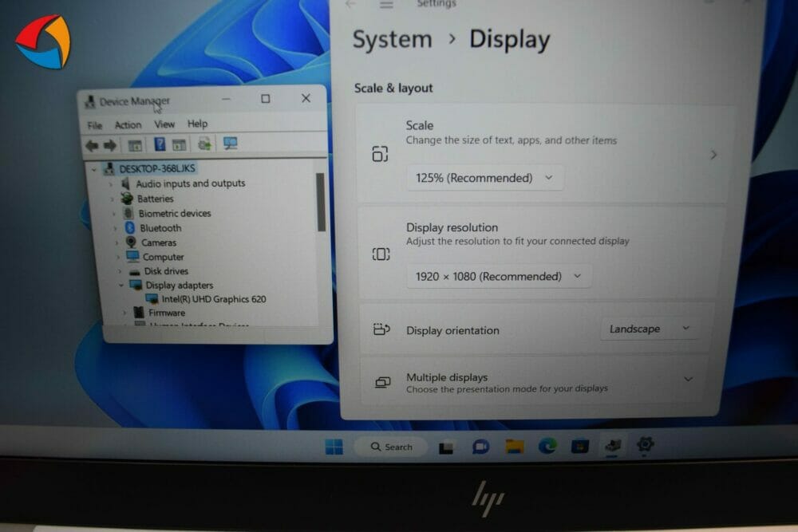This screenshot has width=798, height=532.
Task: Click the Display resolution icon in Settings
Action: (x=381, y=254)
